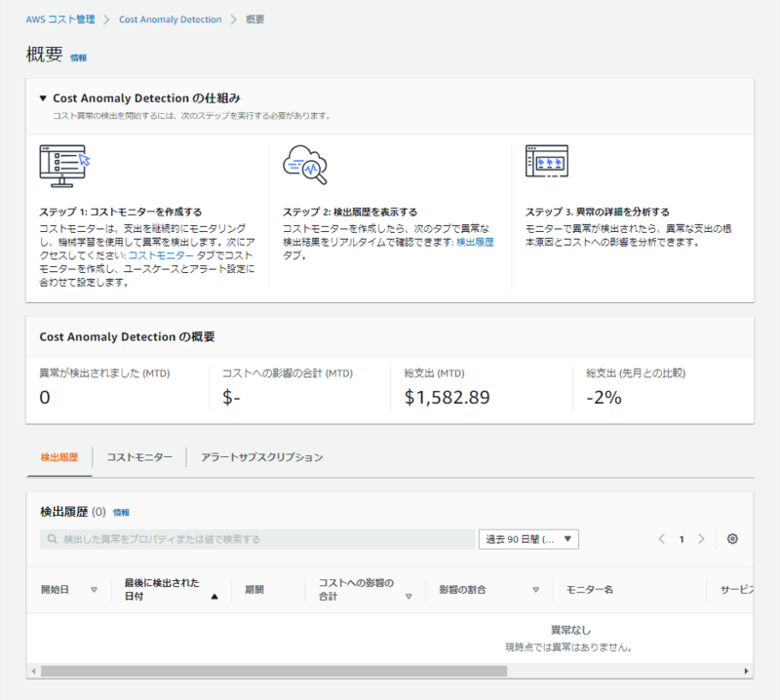Screen dimensions: 780x700
Task: Open the 過去 90 日間 date range dropdown
Action: click(528, 539)
